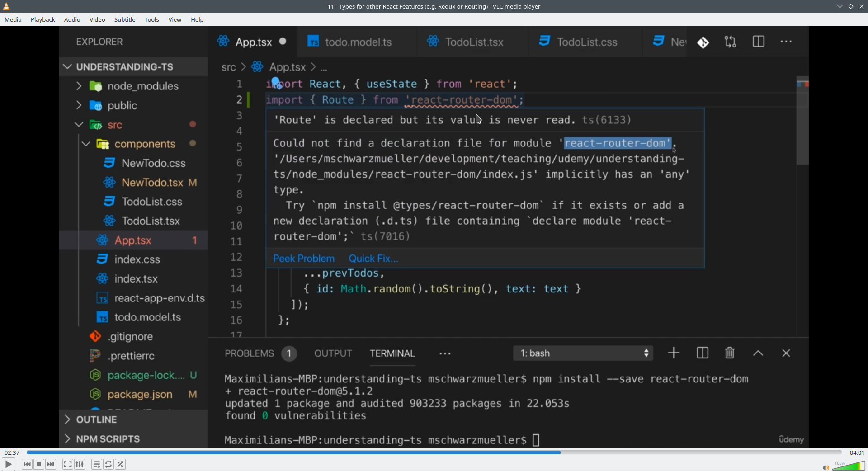Add a new terminal with plus icon
868x471 pixels.
[674, 353]
